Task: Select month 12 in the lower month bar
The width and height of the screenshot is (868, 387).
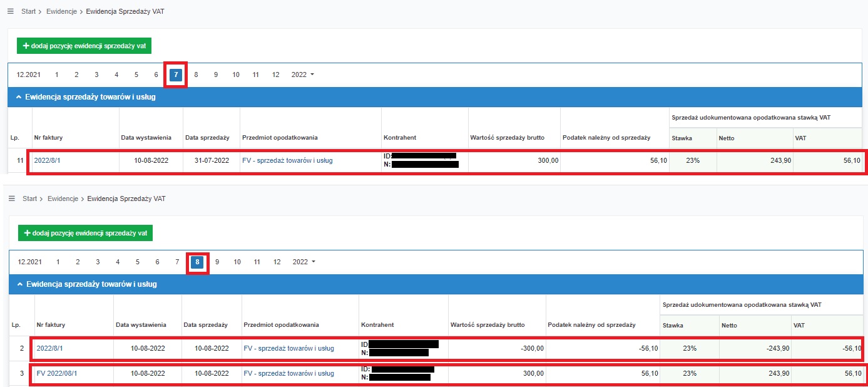Action: click(277, 262)
